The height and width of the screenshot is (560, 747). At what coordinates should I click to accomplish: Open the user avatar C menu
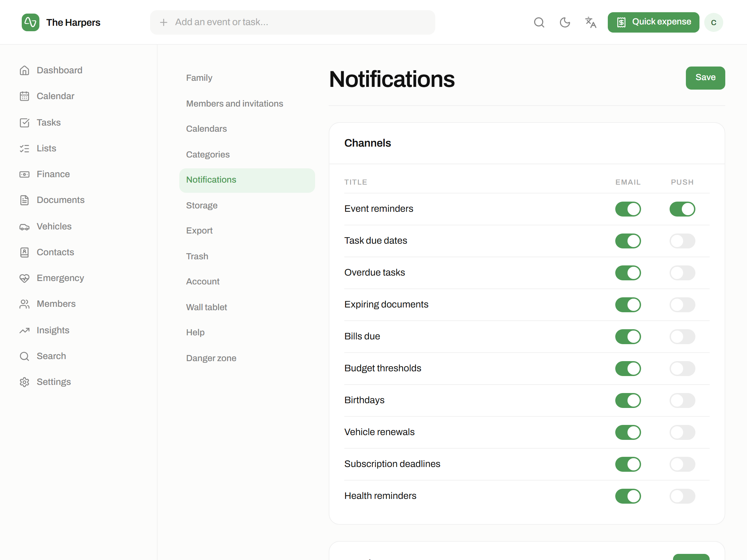pyautogui.click(x=714, y=22)
